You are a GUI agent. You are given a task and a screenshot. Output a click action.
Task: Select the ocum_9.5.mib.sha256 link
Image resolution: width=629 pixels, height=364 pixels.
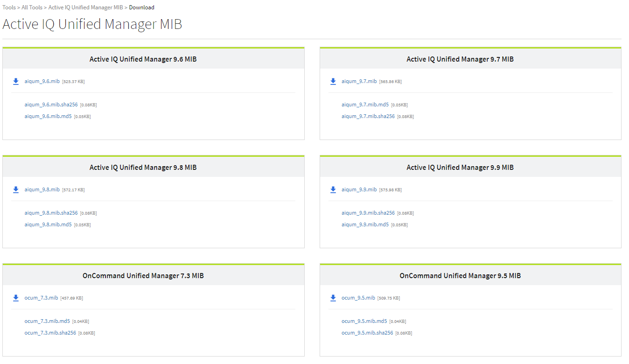(x=367, y=333)
